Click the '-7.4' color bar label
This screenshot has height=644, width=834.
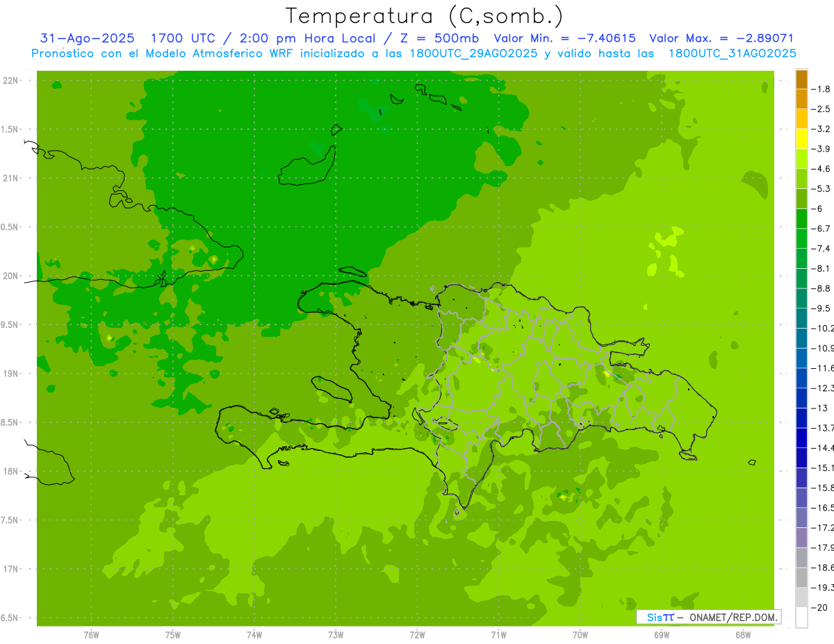(x=821, y=249)
